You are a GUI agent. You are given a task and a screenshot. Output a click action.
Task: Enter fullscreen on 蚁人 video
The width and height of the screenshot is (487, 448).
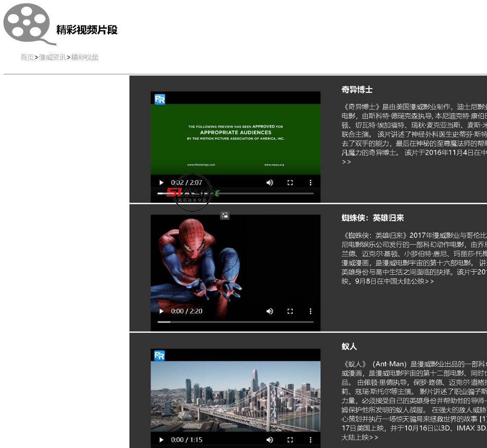[x=290, y=440]
